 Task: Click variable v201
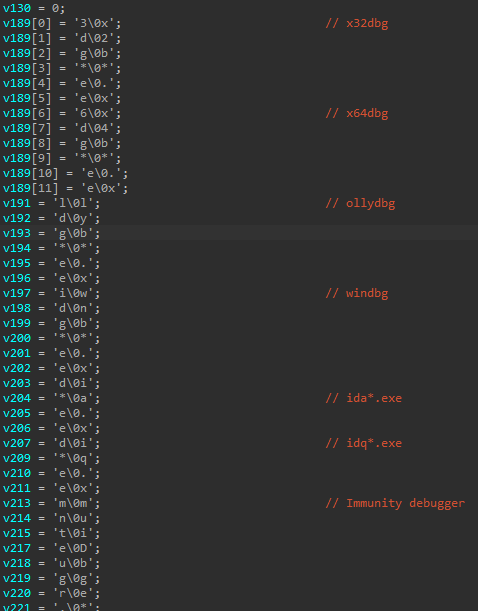(17, 353)
